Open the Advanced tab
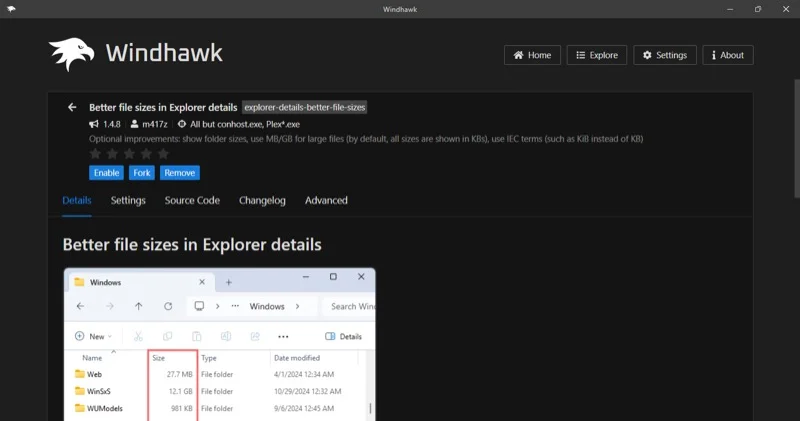 326,200
